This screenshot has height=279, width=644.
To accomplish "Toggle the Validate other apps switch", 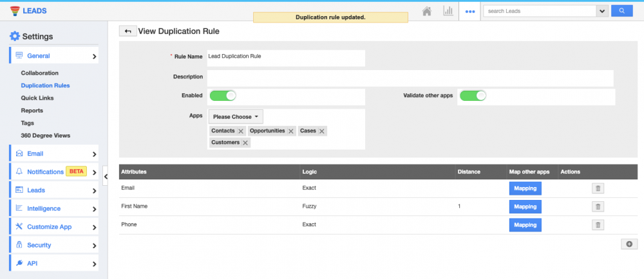I will (472, 96).
